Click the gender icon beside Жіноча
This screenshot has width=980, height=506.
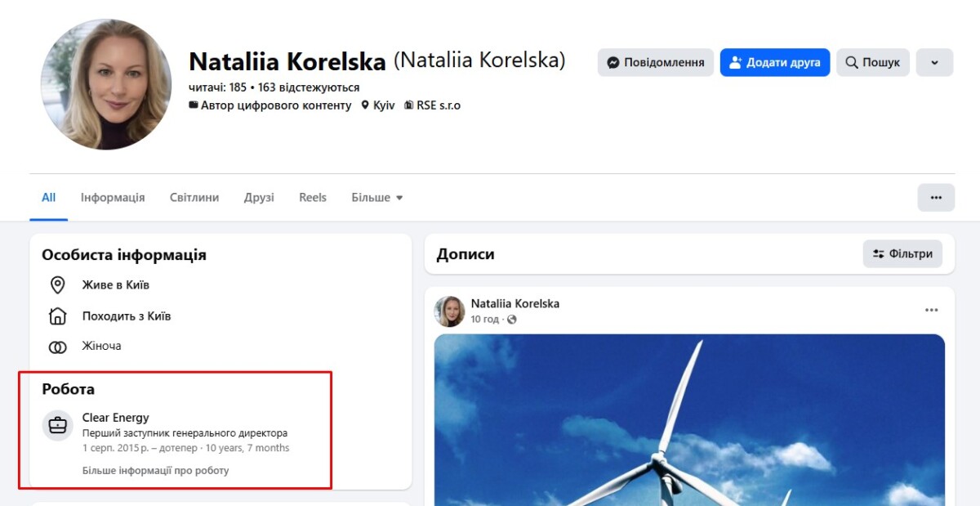(57, 347)
